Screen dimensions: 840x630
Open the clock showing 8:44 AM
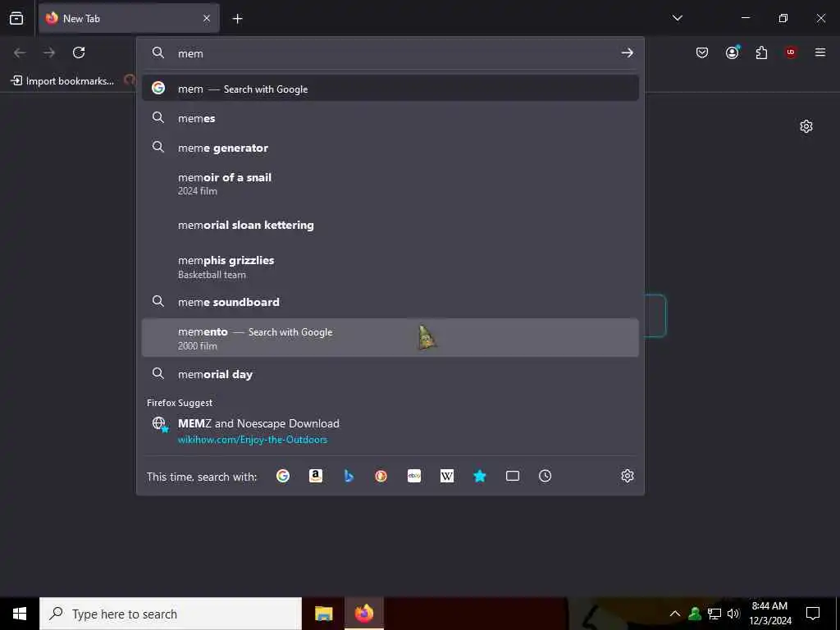pos(769,614)
